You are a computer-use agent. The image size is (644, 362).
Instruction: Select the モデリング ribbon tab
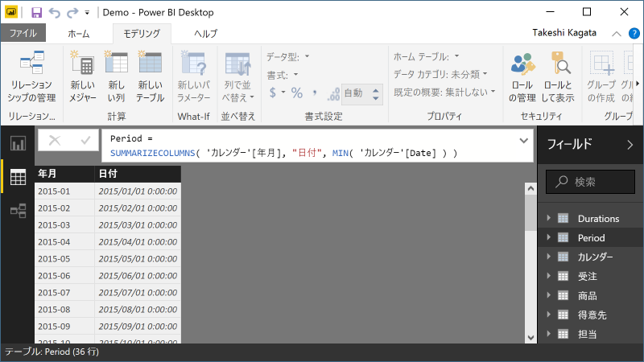[142, 34]
